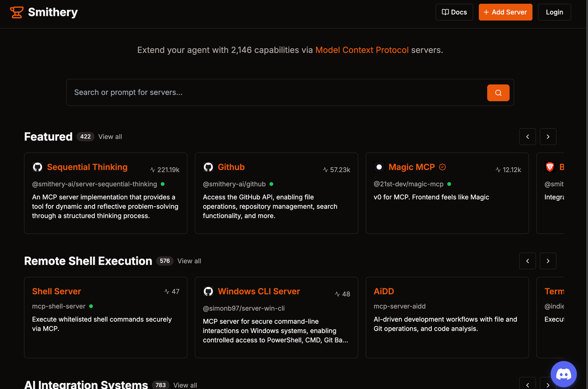
Task: Click the usage icon beside 47
Action: pyautogui.click(x=167, y=291)
